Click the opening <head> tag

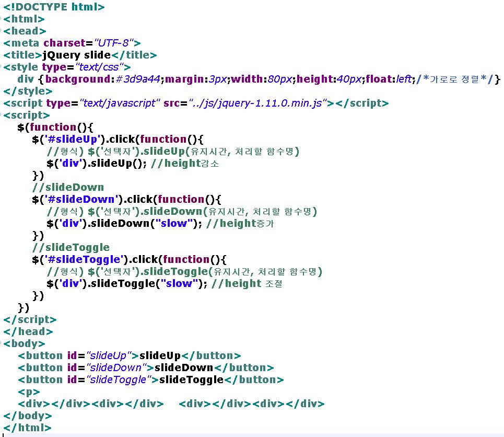25,31
